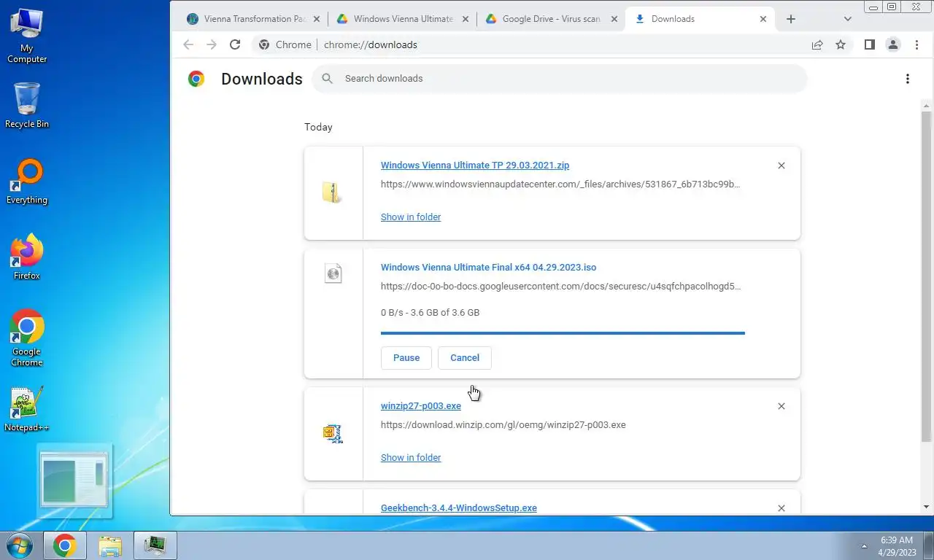Open winzip27-p003.exe download link
Screen dimensions: 934x560
(x=421, y=406)
